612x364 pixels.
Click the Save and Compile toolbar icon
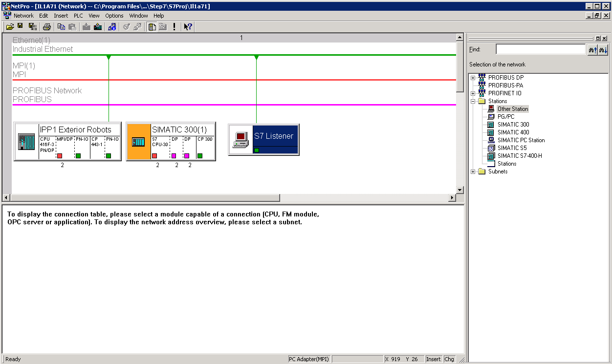click(33, 27)
